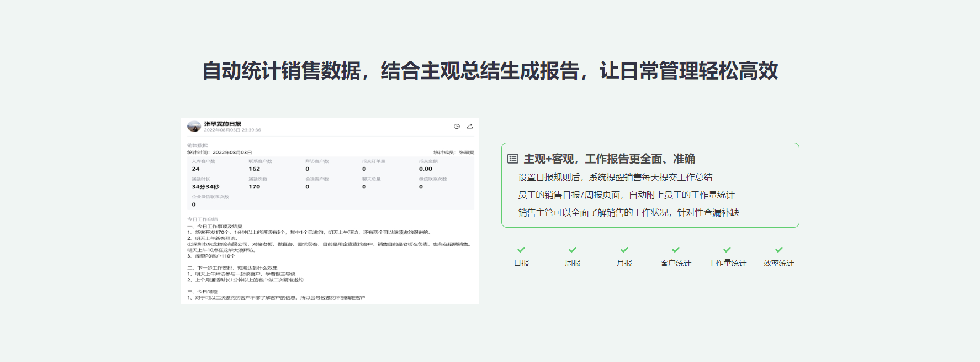
Task: Click the 联系客户数 value 162
Action: click(x=254, y=169)
